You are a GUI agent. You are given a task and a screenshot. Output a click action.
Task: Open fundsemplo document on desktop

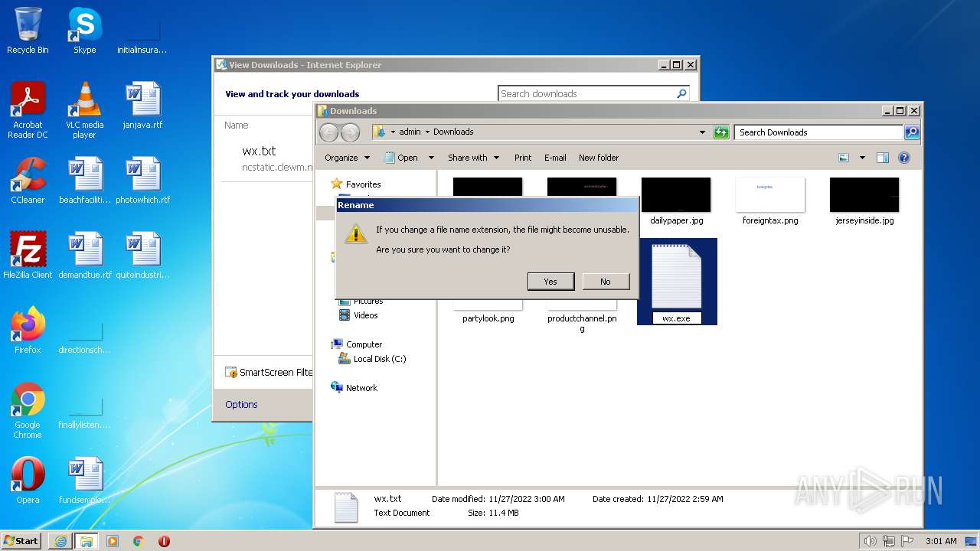point(84,481)
